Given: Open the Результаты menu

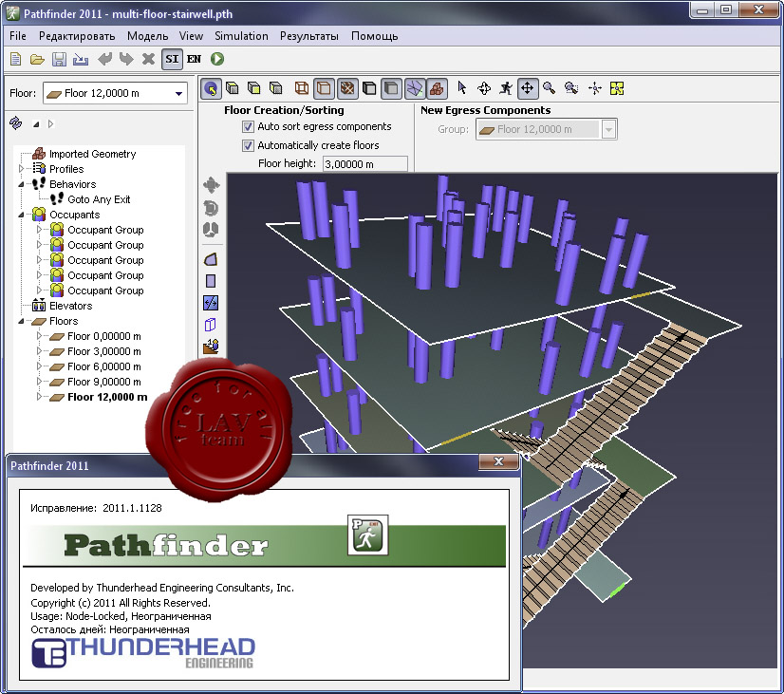Looking at the screenshot, I should [x=309, y=36].
